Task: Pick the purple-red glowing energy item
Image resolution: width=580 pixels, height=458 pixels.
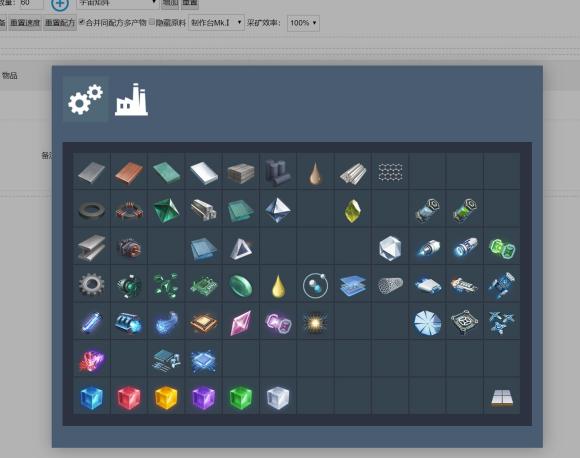Action: pyautogui.click(x=91, y=361)
